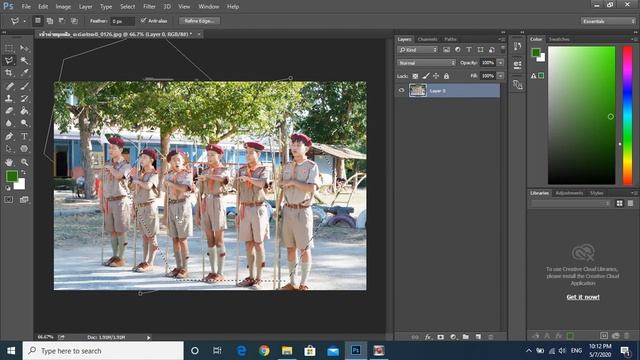Open the Image menu
Screen dimensions: 640x360
[63, 7]
